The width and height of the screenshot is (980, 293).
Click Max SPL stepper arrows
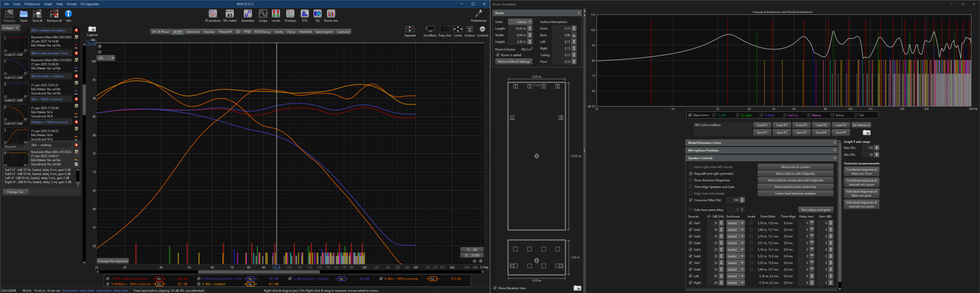[877, 148]
